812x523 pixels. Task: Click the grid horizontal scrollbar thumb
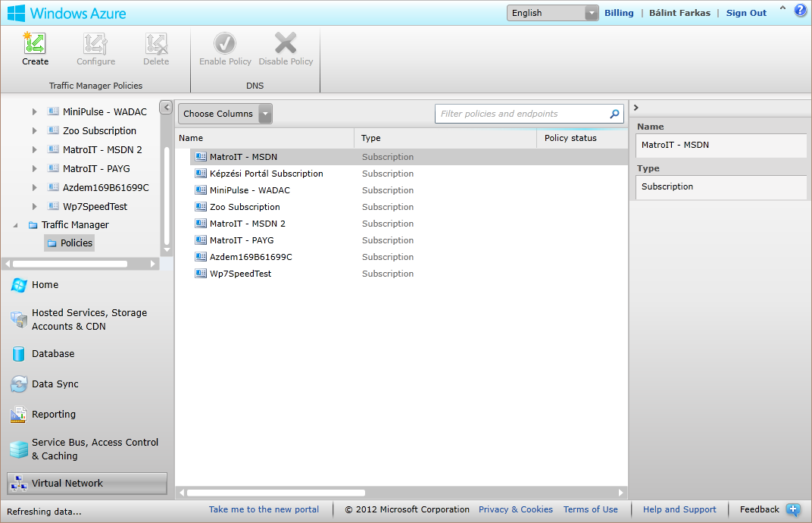[276, 493]
